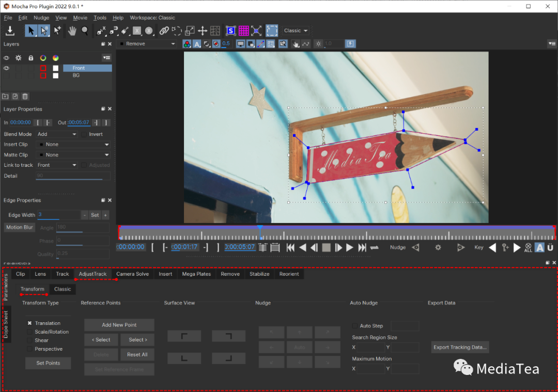Check the Invert blend mode box
This screenshot has width=558, height=392.
tap(84, 134)
